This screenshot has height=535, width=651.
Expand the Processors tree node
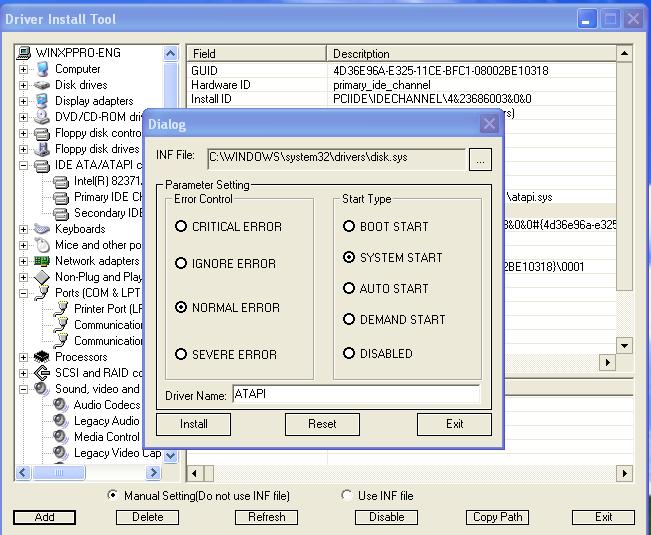click(x=24, y=357)
